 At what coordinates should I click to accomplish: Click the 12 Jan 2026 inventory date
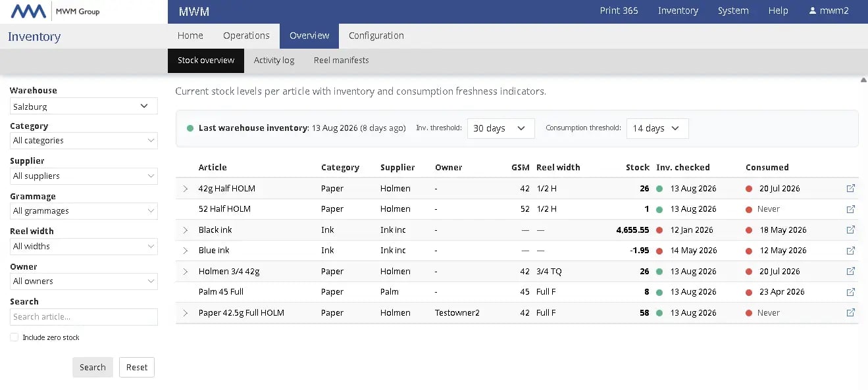(x=692, y=230)
